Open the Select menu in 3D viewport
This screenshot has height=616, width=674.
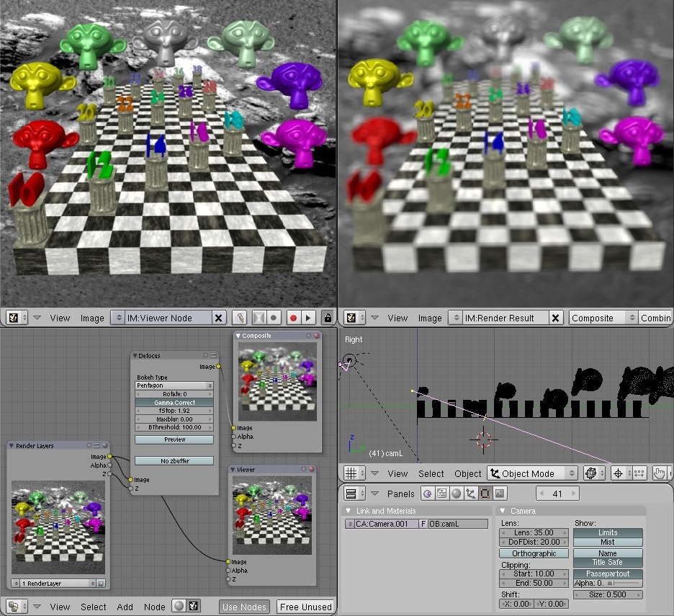[431, 473]
